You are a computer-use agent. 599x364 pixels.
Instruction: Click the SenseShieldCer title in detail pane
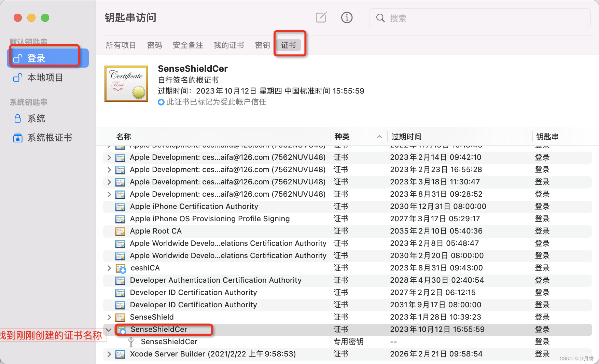point(193,69)
